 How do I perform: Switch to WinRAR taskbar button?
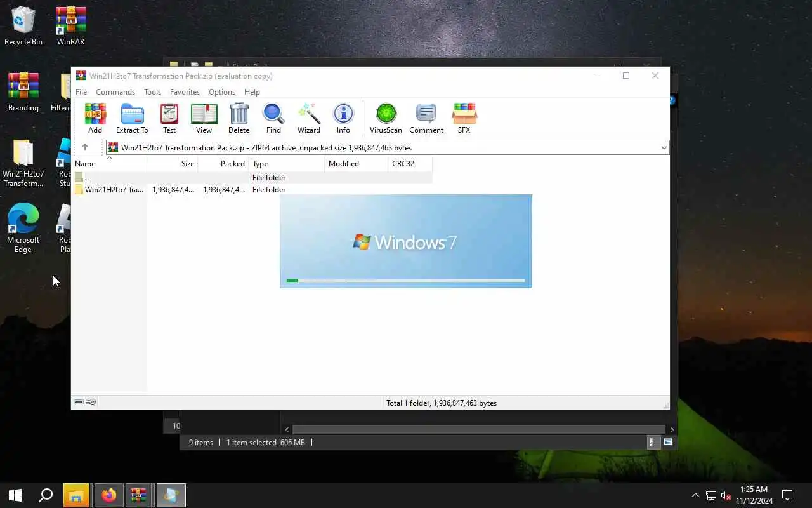pyautogui.click(x=139, y=495)
